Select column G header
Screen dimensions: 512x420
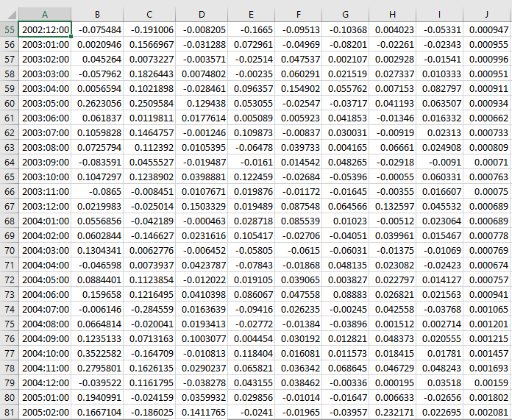pos(345,15)
